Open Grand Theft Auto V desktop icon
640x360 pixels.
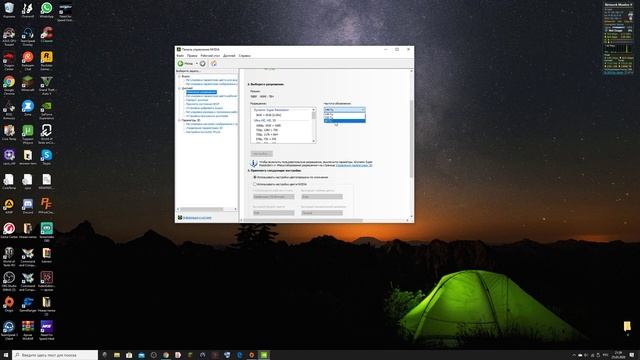tap(47, 85)
